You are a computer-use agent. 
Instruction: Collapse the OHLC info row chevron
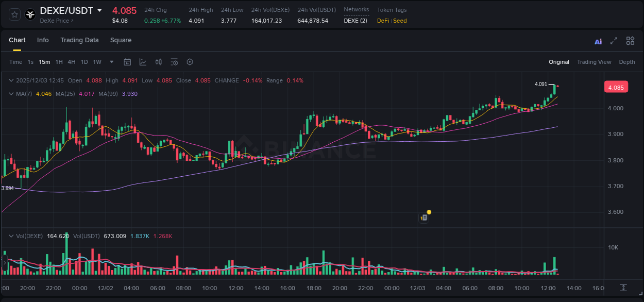tap(11, 80)
